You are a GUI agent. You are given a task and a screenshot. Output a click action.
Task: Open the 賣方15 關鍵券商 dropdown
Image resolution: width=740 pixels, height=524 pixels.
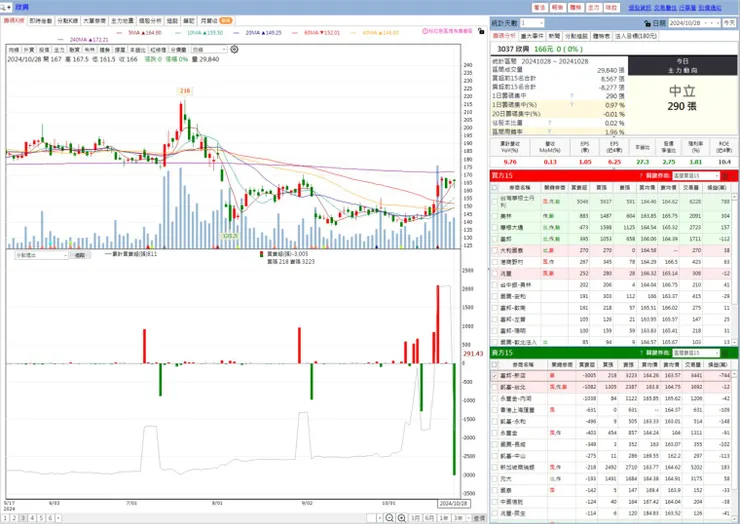click(696, 353)
